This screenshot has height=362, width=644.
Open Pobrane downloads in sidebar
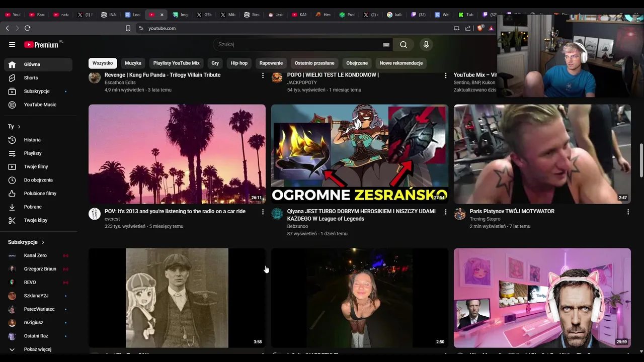pos(38,207)
